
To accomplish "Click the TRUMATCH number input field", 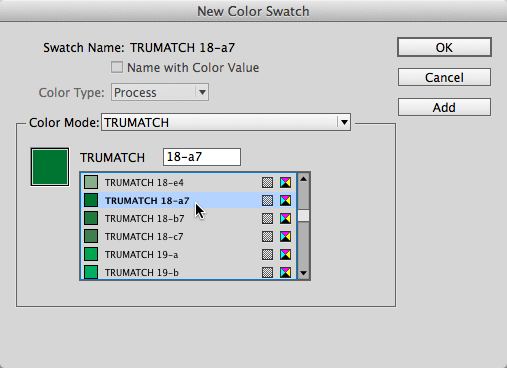I will pyautogui.click(x=202, y=157).
